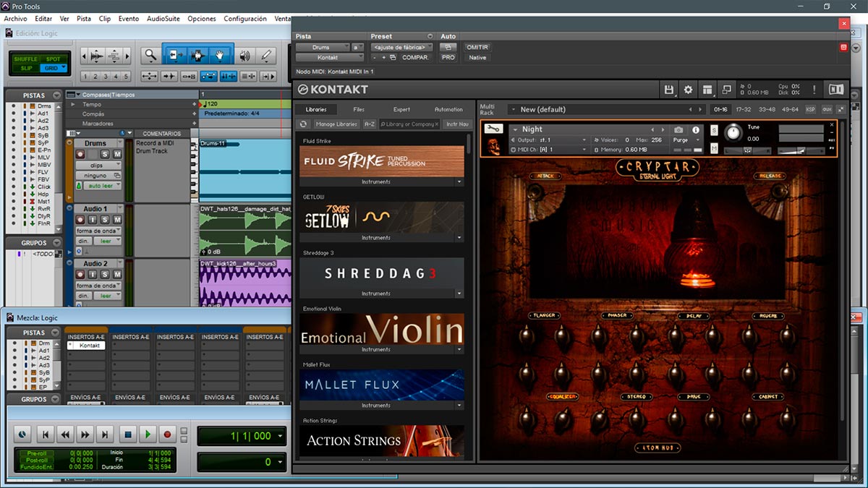Click the A-Z sort button

tap(370, 124)
